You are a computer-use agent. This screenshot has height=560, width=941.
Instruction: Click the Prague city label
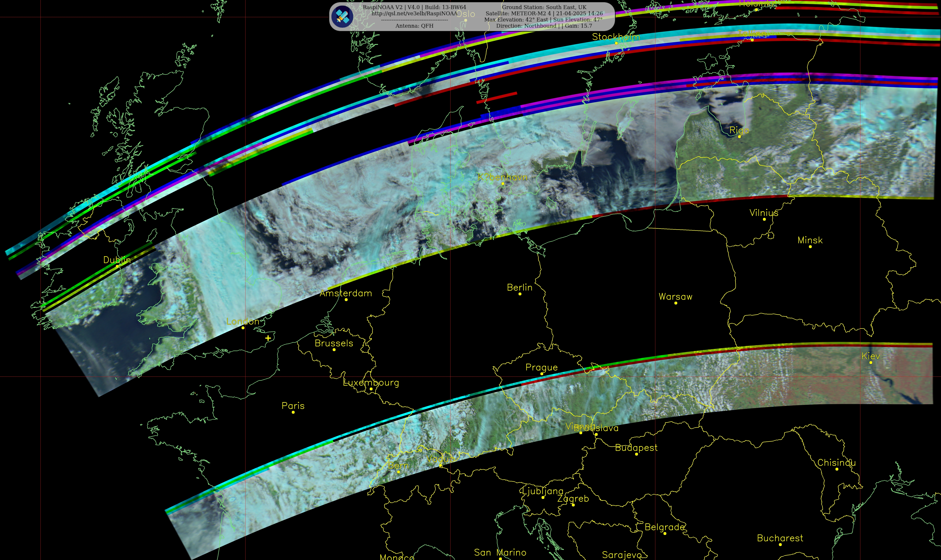coord(541,368)
